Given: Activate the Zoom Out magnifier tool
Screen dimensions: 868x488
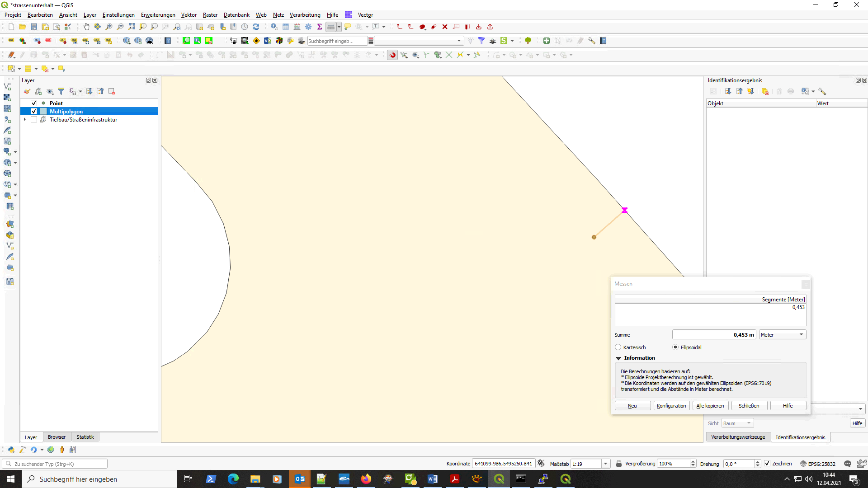Looking at the screenshot, I should (120, 27).
